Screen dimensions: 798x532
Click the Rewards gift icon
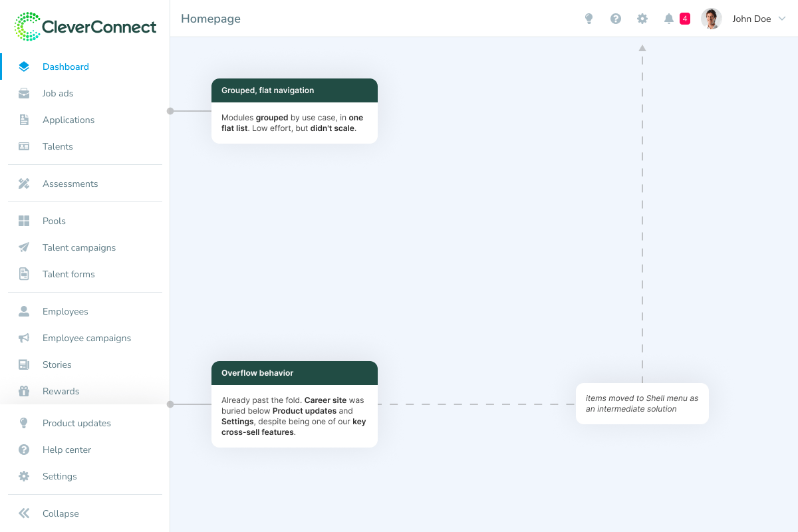(x=24, y=391)
